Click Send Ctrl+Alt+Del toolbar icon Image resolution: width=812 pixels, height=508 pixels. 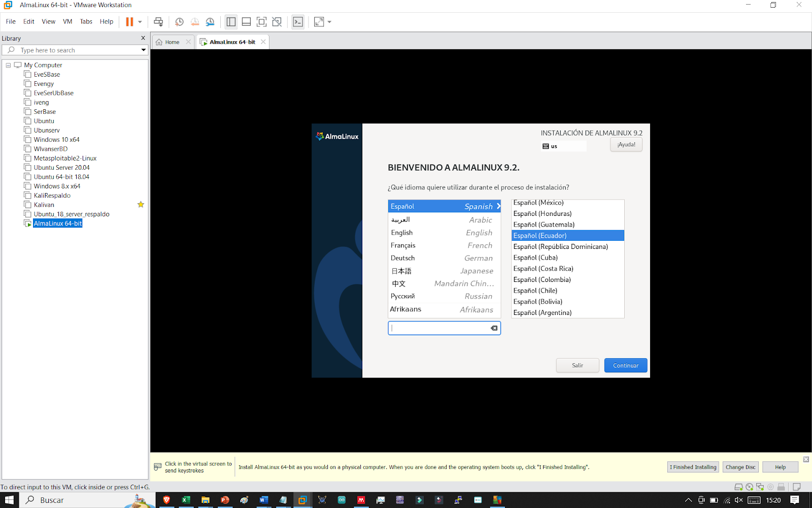[x=158, y=22]
